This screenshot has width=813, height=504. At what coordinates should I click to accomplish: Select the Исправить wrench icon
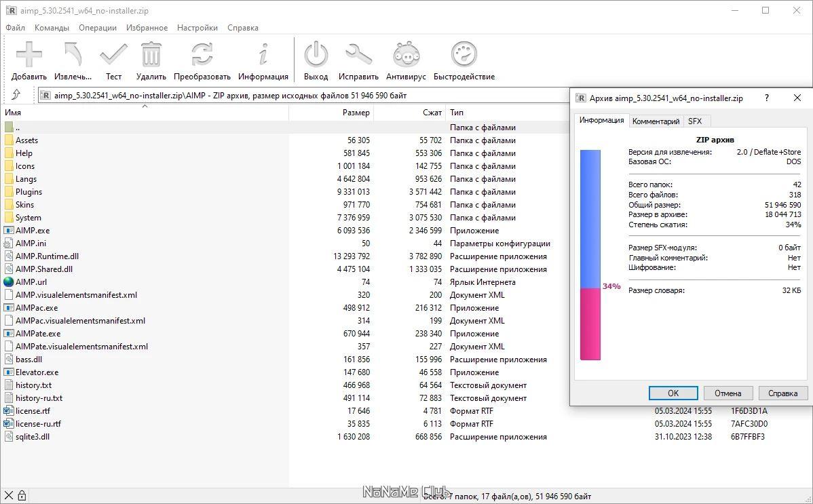tap(358, 54)
